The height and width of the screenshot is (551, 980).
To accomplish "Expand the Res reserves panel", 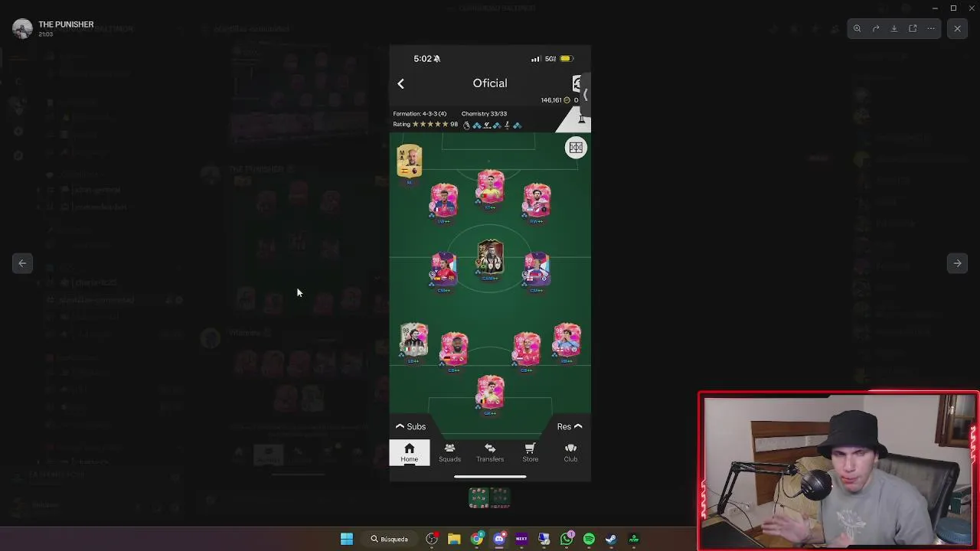I will [570, 426].
